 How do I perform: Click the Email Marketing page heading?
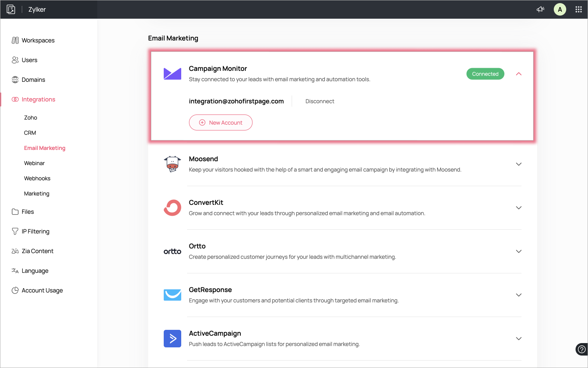pos(173,38)
